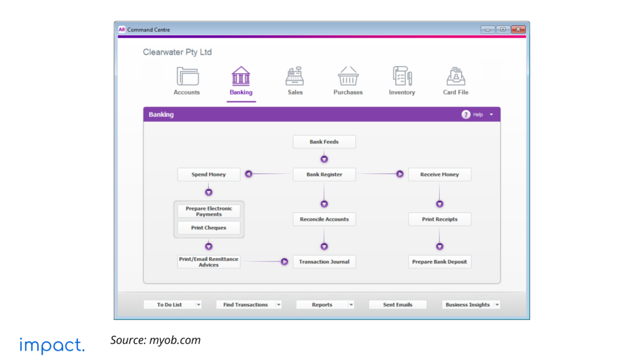This screenshot has width=644, height=362.
Task: Expand the Help dropdown arrow
Action: 491,114
